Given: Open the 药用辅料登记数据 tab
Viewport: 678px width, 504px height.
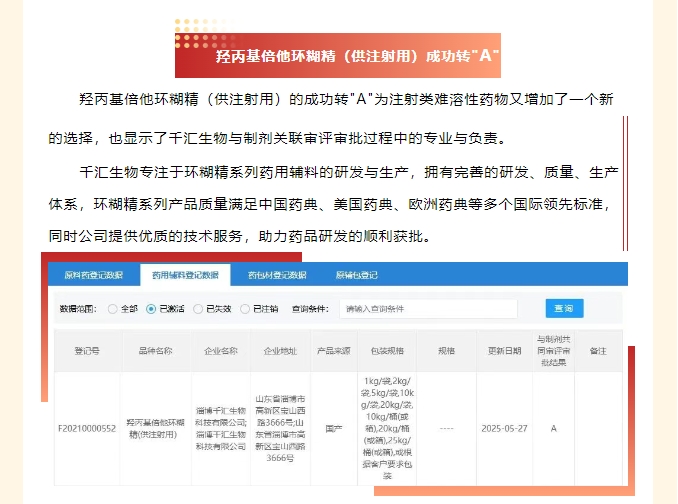Looking at the screenshot, I should 185,275.
